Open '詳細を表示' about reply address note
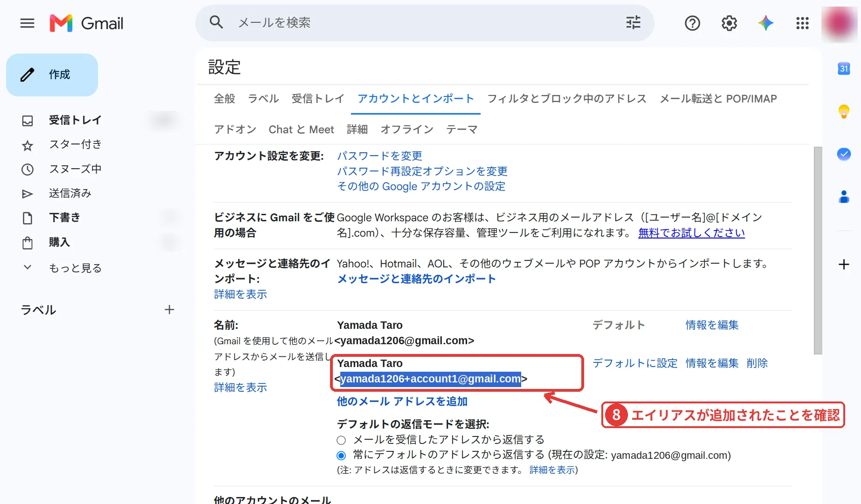 pyautogui.click(x=552, y=470)
